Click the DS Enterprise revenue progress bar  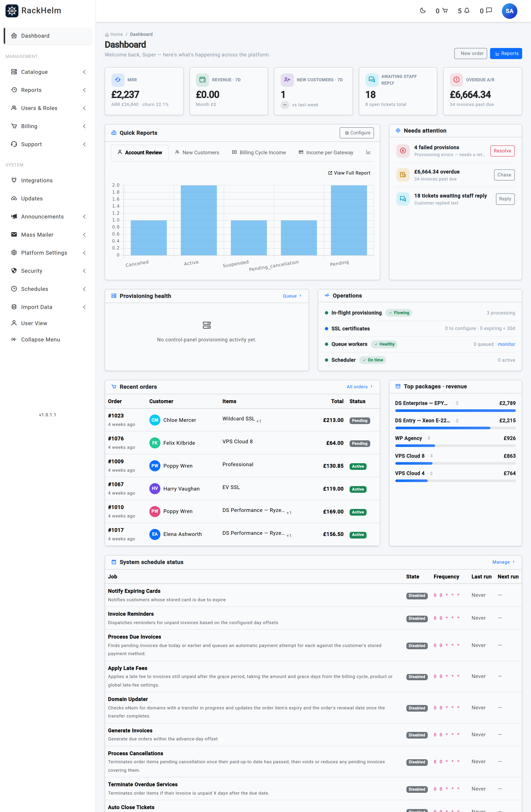(x=455, y=410)
